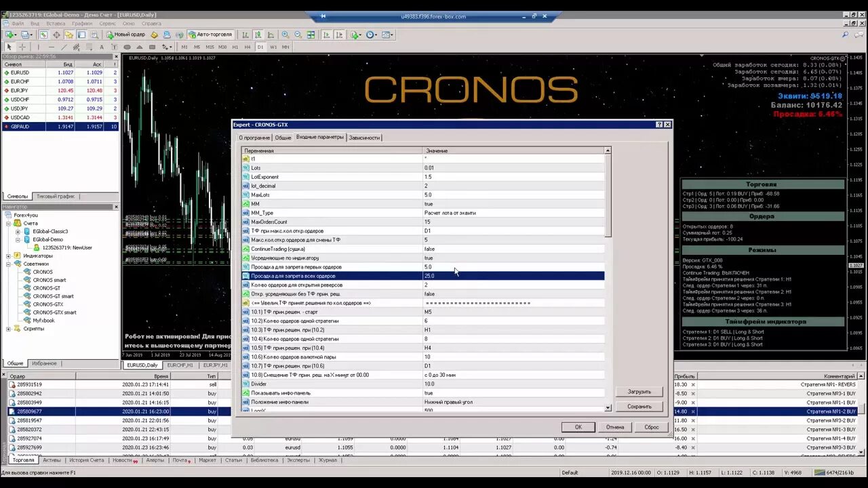Click the Новый ордер toolbar button
The image size is (868, 488).
coord(125,35)
